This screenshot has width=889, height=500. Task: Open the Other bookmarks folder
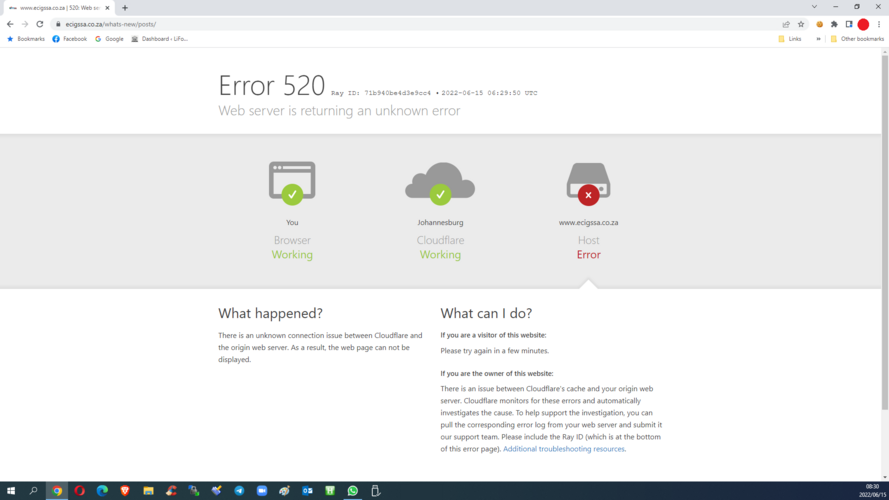click(857, 39)
